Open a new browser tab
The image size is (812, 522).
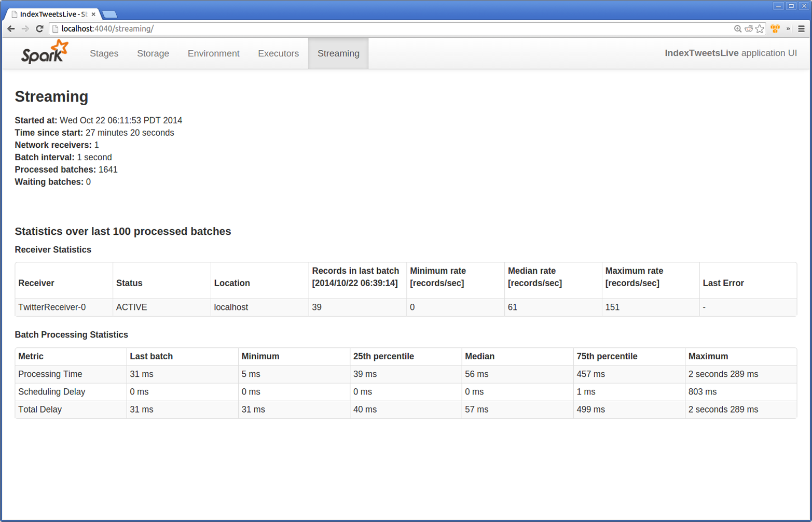(109, 14)
